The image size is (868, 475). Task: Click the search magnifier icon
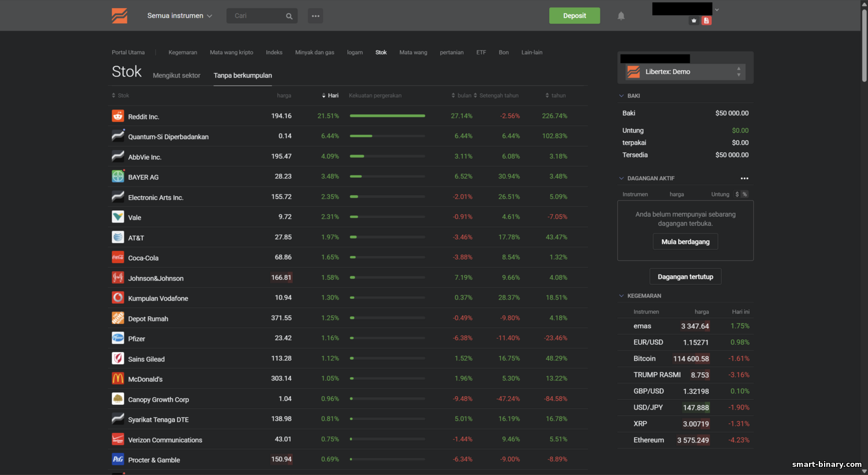[x=289, y=16]
